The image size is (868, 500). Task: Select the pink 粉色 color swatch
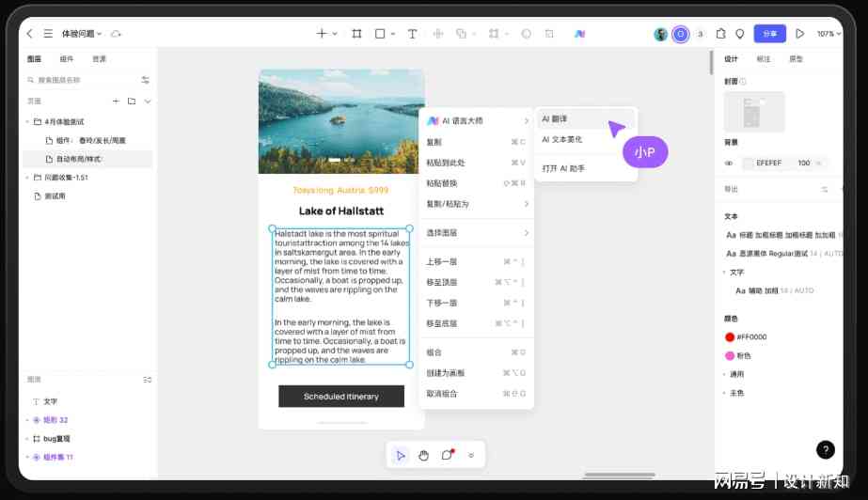[730, 355]
